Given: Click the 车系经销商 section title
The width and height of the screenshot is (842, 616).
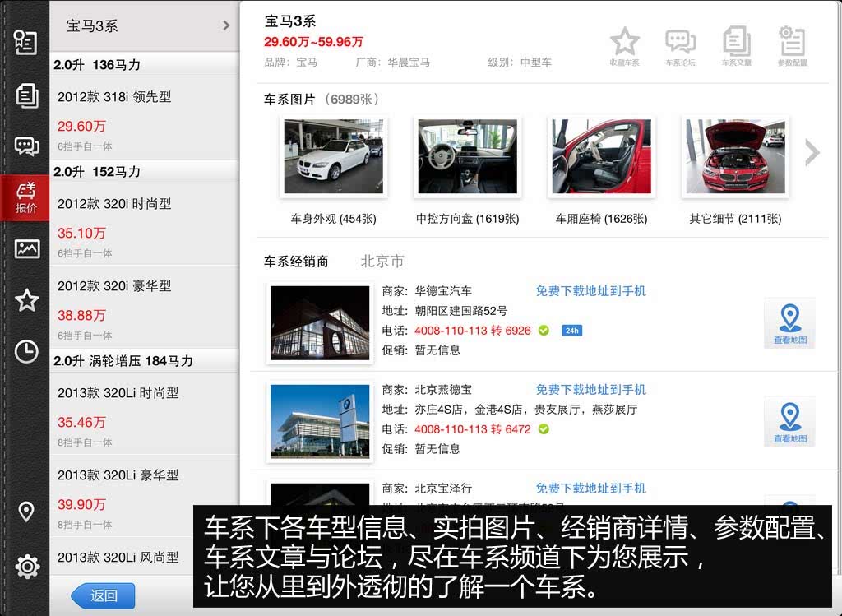Looking at the screenshot, I should (296, 262).
